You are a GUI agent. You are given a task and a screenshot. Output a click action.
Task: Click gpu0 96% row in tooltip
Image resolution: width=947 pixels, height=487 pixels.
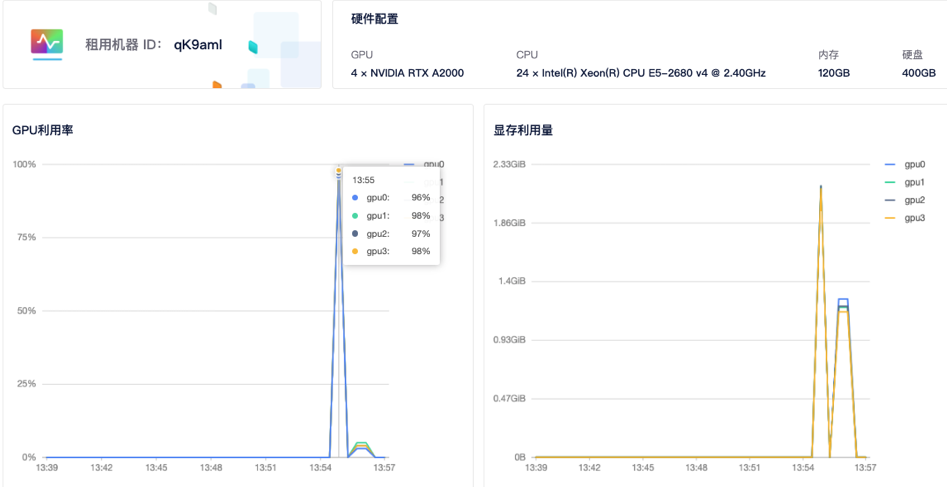point(391,198)
